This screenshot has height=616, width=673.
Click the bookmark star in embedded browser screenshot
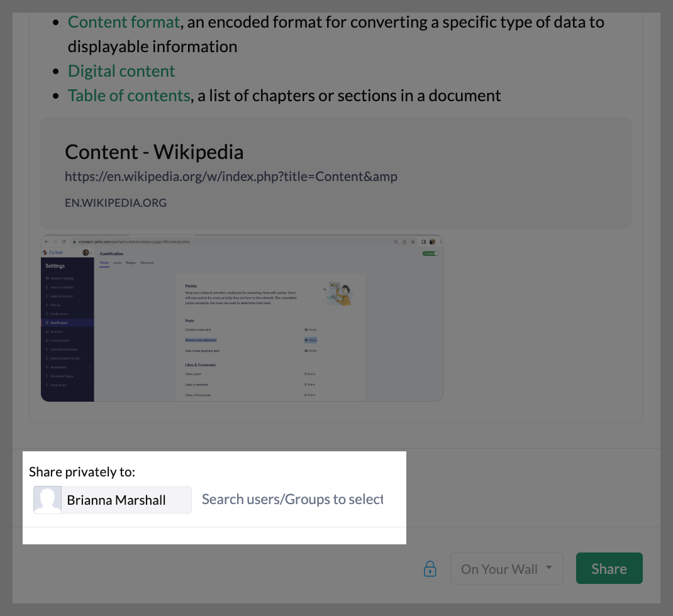[x=413, y=241]
